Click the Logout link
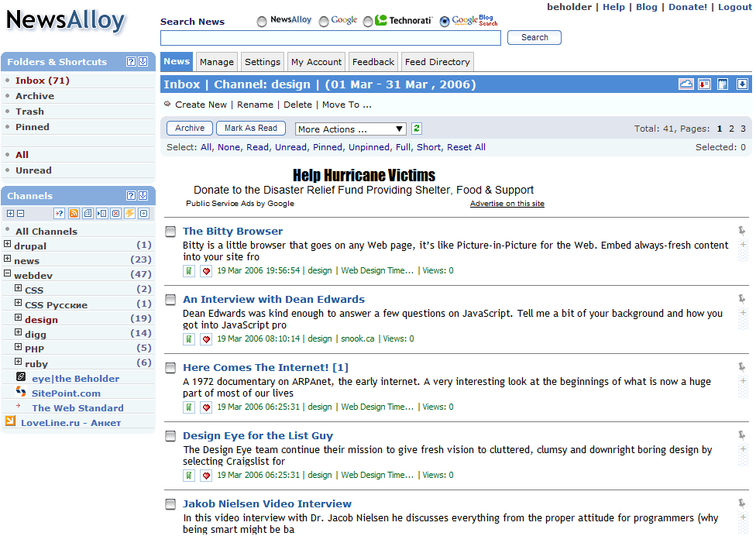The height and width of the screenshot is (536, 756). pyautogui.click(x=735, y=7)
